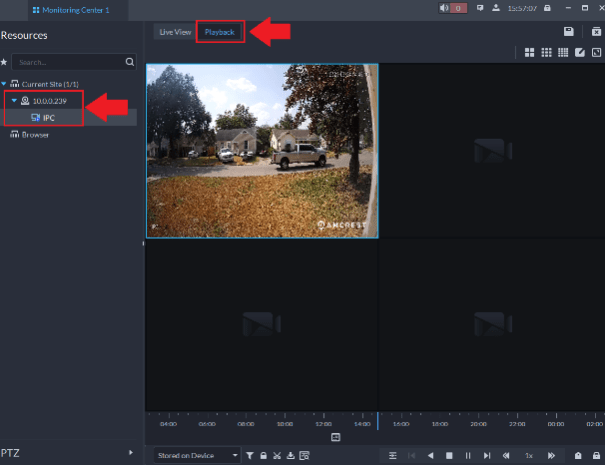Click the video clip scissors icon
This screenshot has height=465, width=605.
(x=276, y=455)
